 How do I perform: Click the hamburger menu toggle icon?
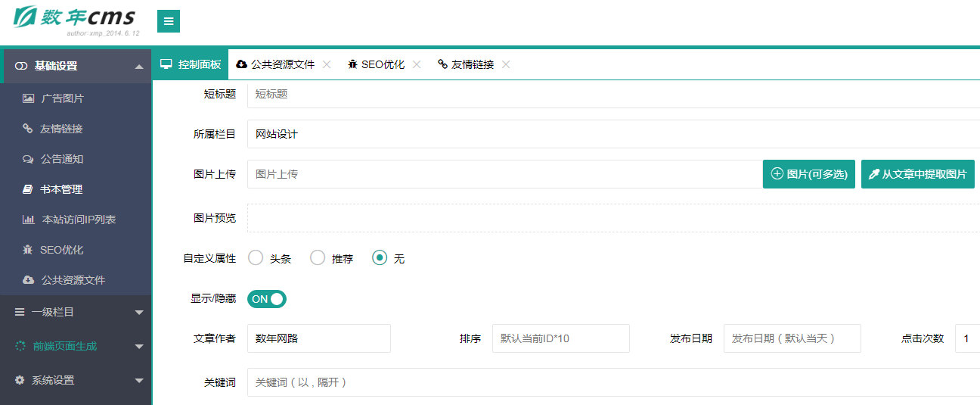point(168,21)
